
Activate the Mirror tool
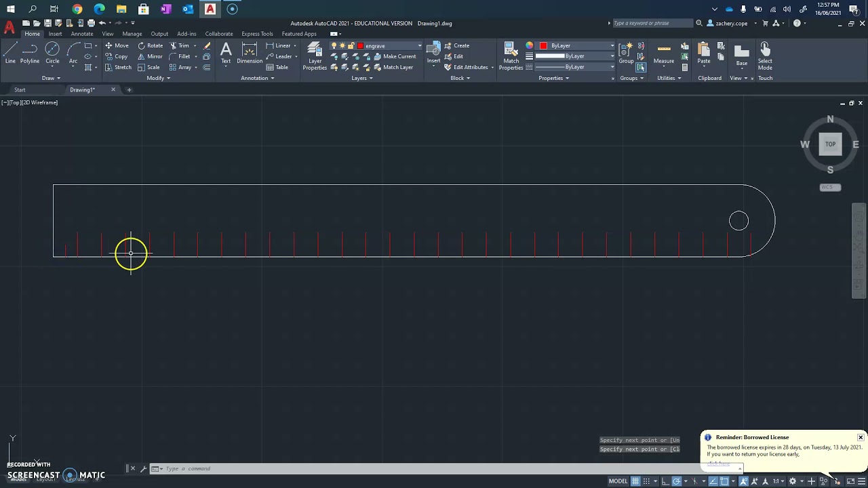[x=150, y=56]
